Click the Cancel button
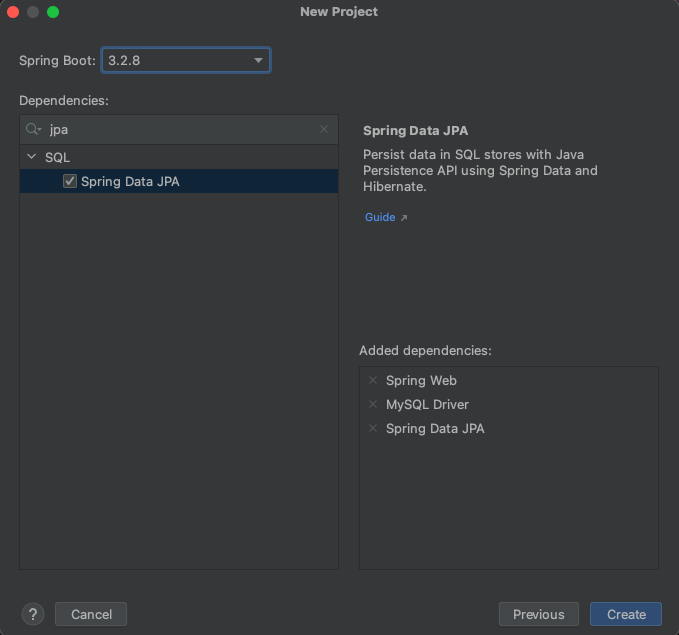 tap(91, 614)
